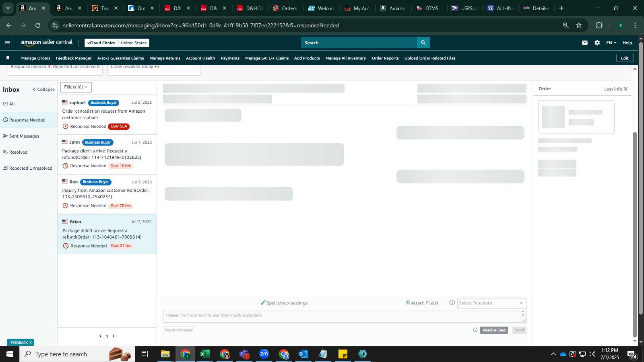Click the Edit button in the navigation bar
The height and width of the screenshot is (362, 644).
point(625,58)
